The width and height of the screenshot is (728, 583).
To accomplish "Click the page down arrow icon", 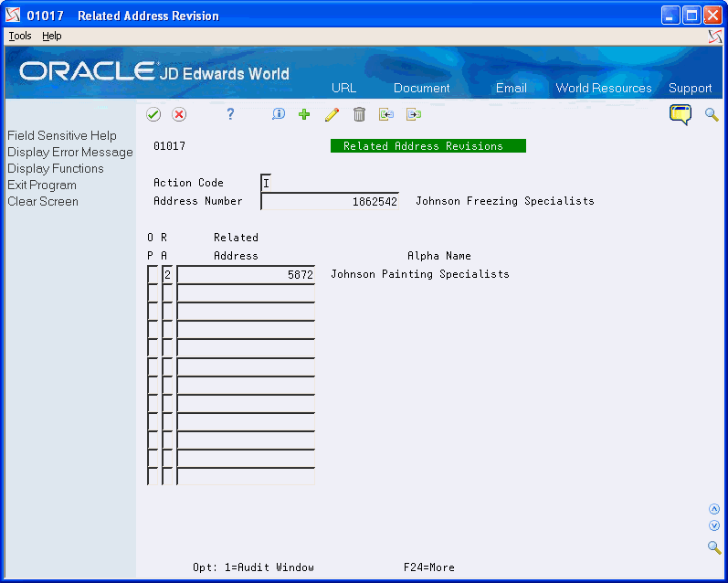I will point(714,525).
